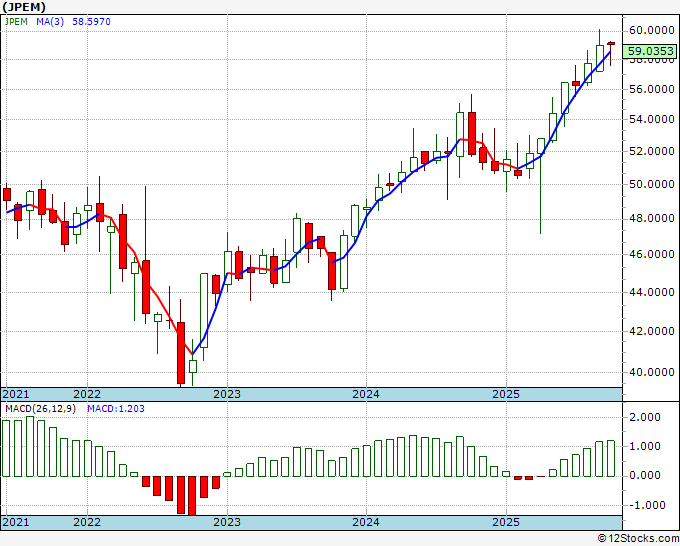Click the latest small red candlestick near 59
Screen dimensions: 680x546
coord(611,43)
